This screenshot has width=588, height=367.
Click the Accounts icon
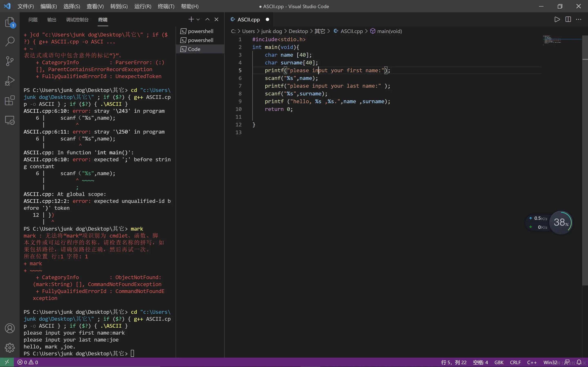10,328
